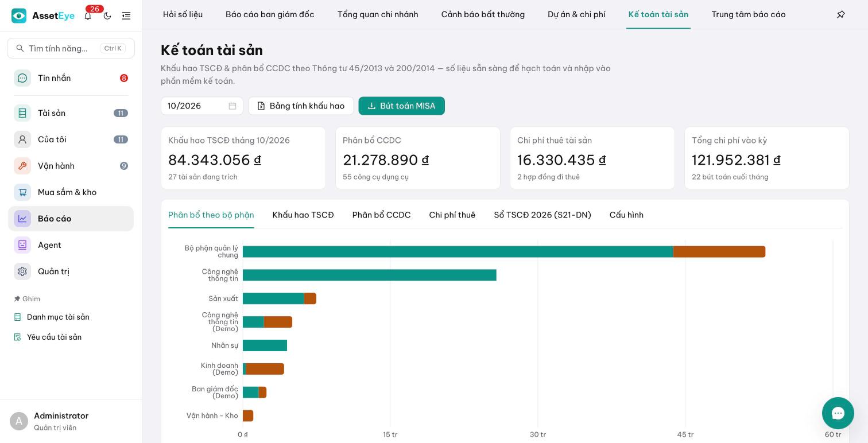Open Tổng quan chi nhánh tab
The width and height of the screenshot is (868, 443).
378,14
